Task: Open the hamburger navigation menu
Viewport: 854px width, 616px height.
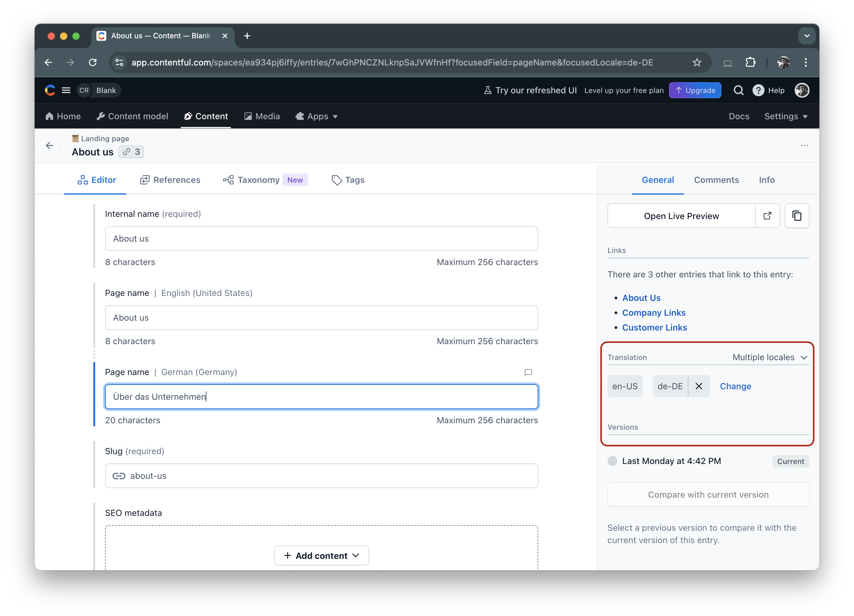Action: [66, 91]
